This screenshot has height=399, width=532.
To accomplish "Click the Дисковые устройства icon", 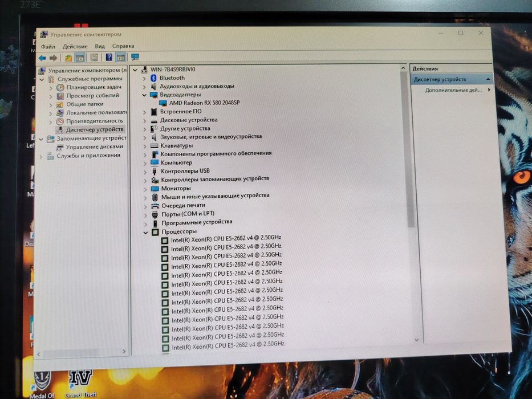I will pos(154,120).
